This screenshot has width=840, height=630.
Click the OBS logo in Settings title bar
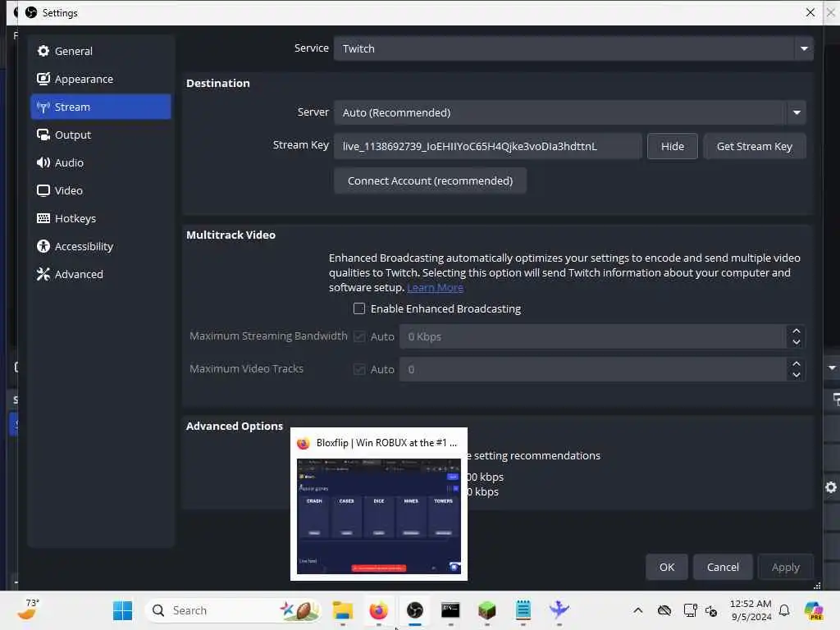[31, 12]
